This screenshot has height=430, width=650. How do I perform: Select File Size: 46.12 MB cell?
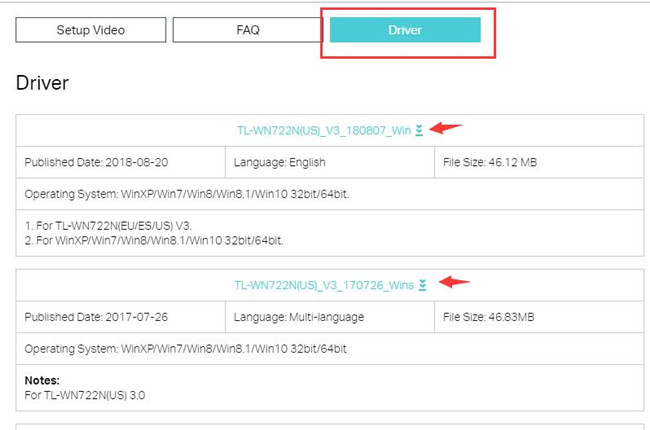coord(539,162)
